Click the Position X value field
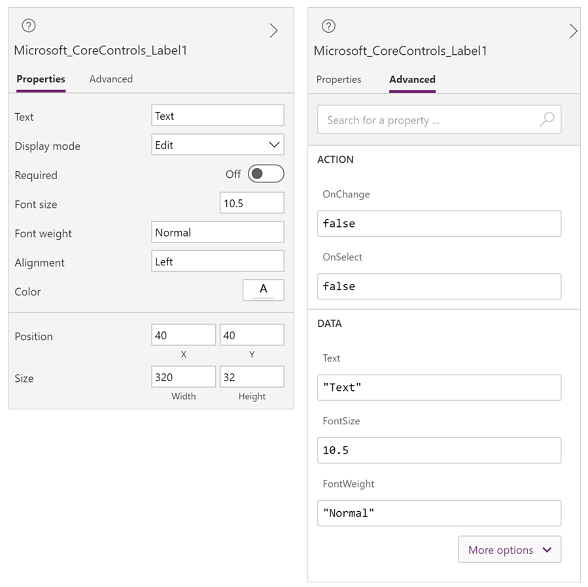This screenshot has width=588, height=587. tap(183, 335)
